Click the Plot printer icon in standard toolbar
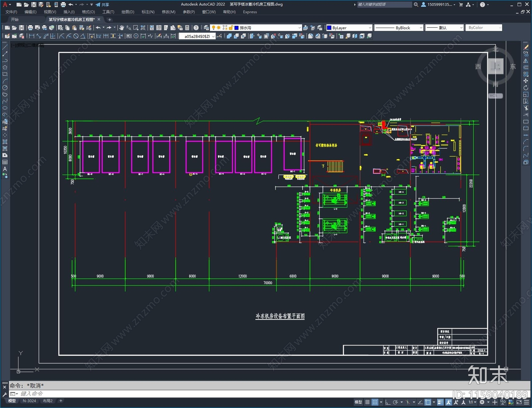 point(30,28)
